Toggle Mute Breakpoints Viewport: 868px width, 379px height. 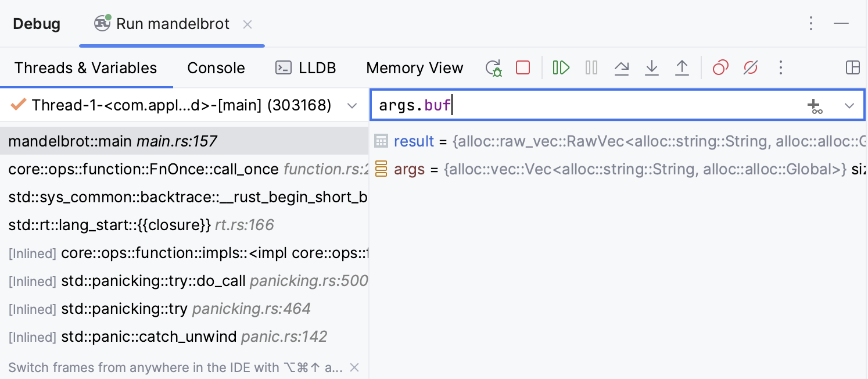point(751,68)
